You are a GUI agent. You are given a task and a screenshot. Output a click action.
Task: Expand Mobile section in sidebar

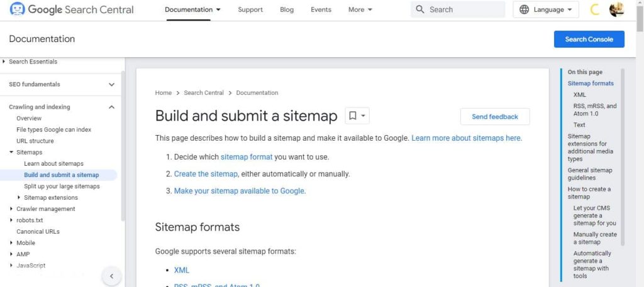[x=11, y=242]
